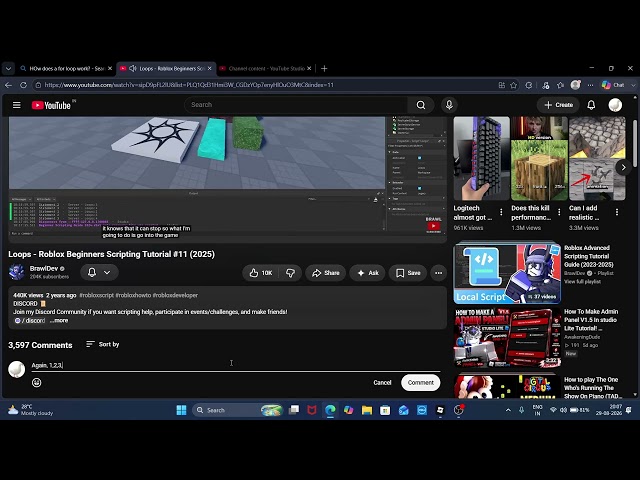Open the Logitech keyboard short thumbnail
Image resolution: width=640 pixels, height=480 pixels.
pos(482,158)
